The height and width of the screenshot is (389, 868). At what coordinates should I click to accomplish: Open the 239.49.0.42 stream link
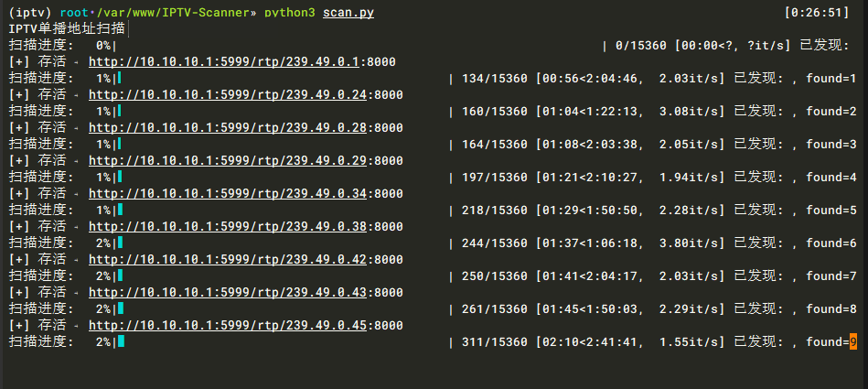(x=231, y=259)
